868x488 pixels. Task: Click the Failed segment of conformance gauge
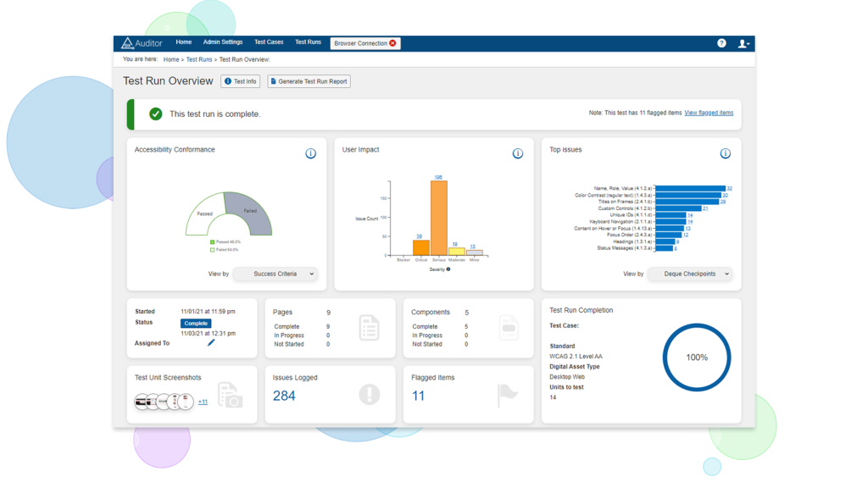coord(248,212)
